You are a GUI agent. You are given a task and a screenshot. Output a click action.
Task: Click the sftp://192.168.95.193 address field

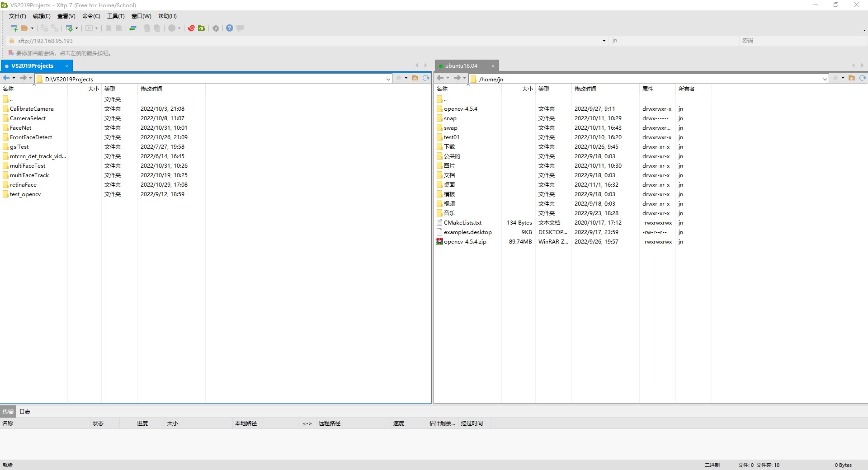[x=307, y=41]
